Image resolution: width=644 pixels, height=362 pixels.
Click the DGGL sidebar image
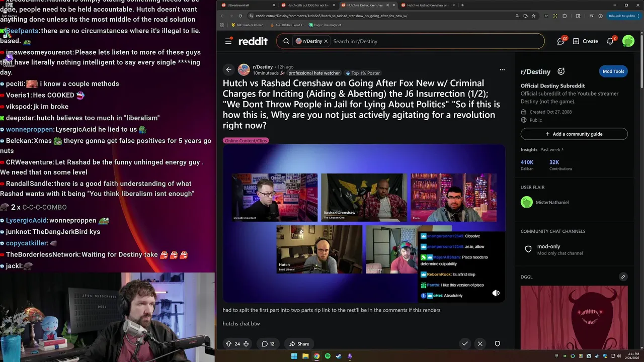pos(574,318)
